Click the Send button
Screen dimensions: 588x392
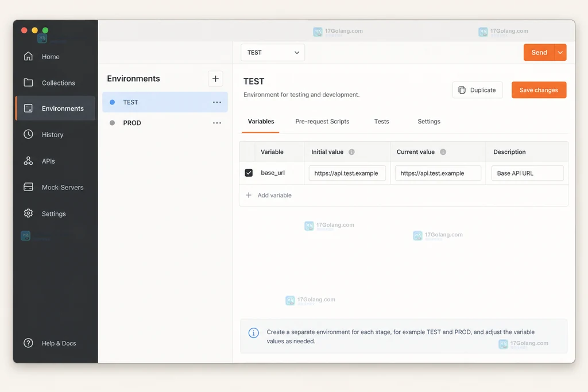(x=539, y=52)
